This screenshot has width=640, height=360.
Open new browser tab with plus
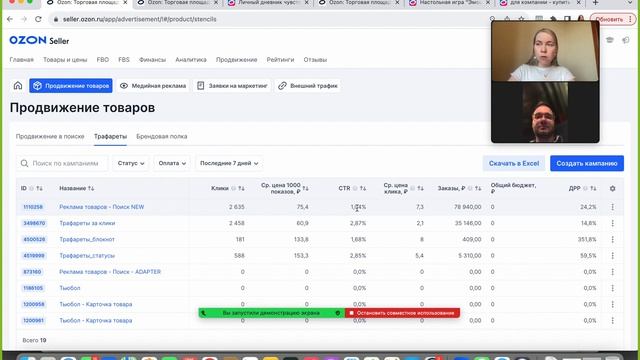click(x=596, y=3)
